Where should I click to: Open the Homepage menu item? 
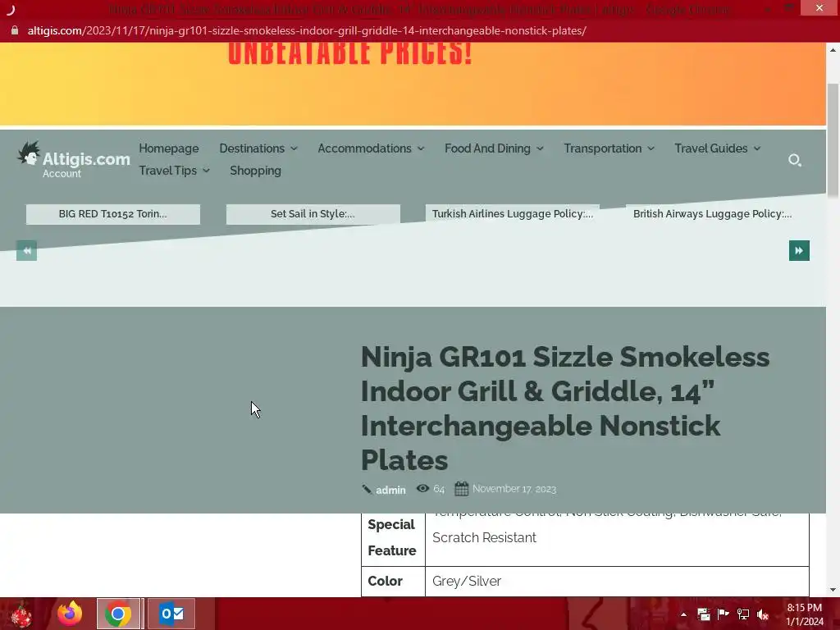169,148
